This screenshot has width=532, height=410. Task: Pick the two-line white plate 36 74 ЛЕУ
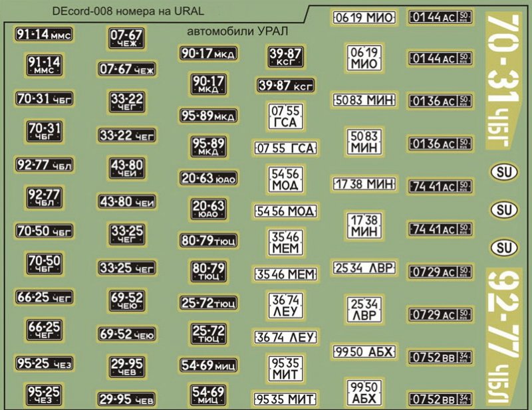click(285, 306)
